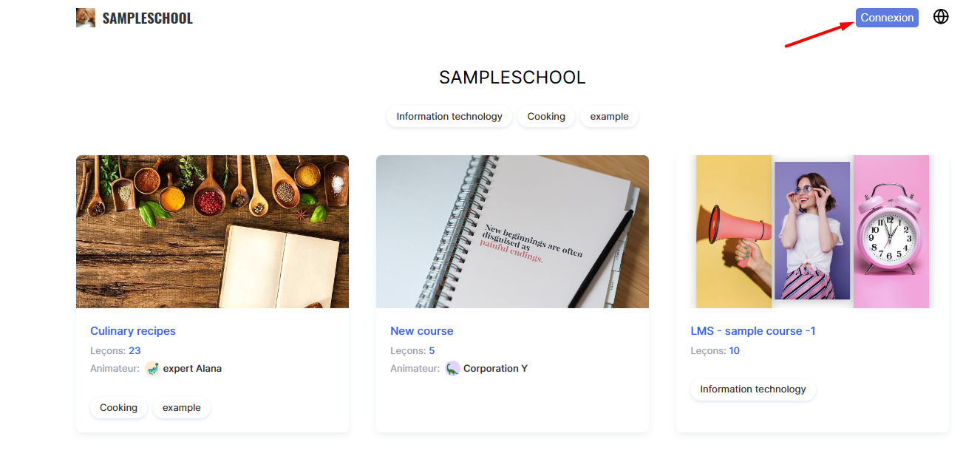Viewport: 980px width, 456px height.
Task: Click Information technology tag on LMS card
Action: [x=753, y=389]
